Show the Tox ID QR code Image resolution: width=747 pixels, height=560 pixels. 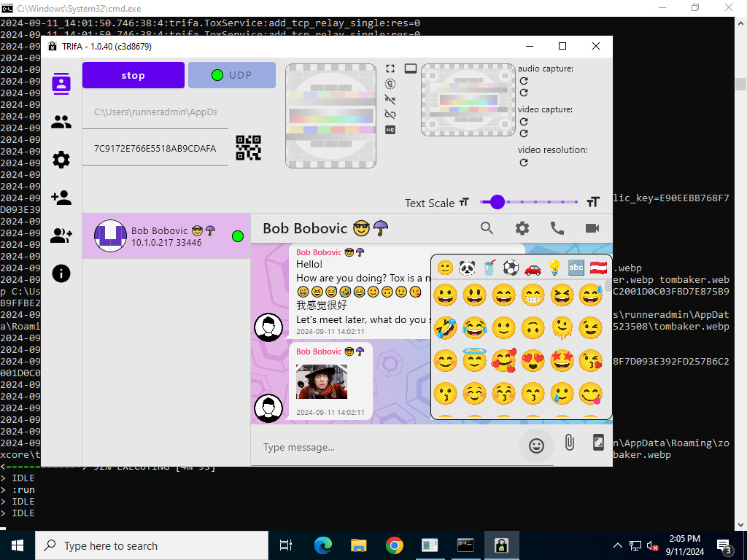[248, 147]
